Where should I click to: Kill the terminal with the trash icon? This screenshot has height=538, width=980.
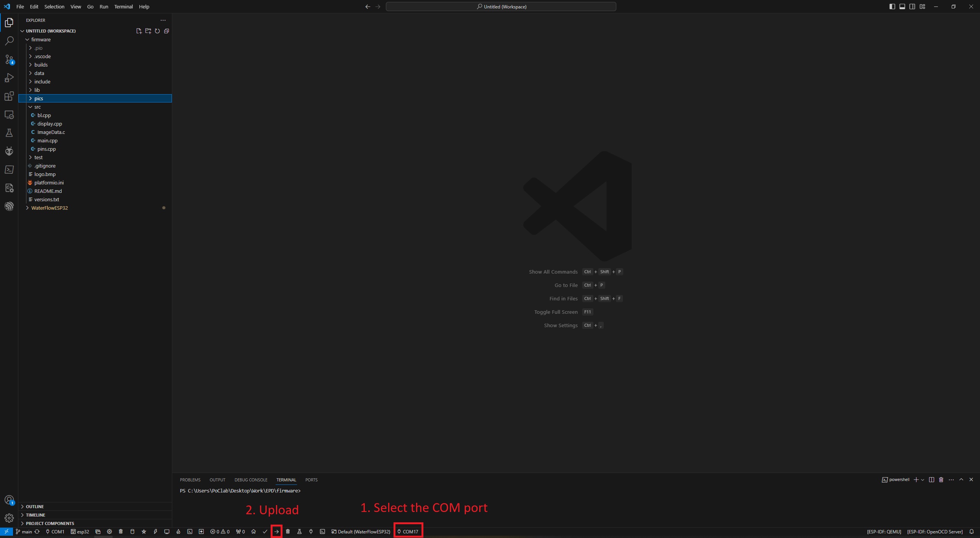pos(941,479)
